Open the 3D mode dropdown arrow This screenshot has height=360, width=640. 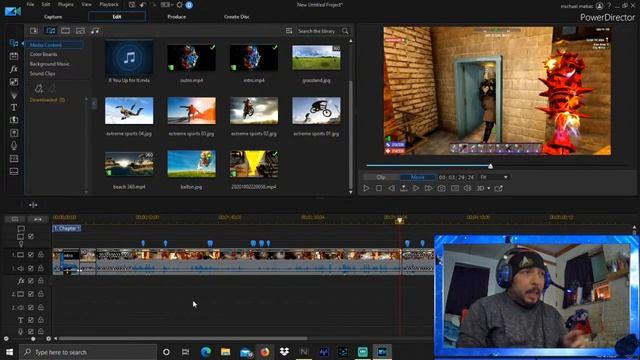point(489,188)
